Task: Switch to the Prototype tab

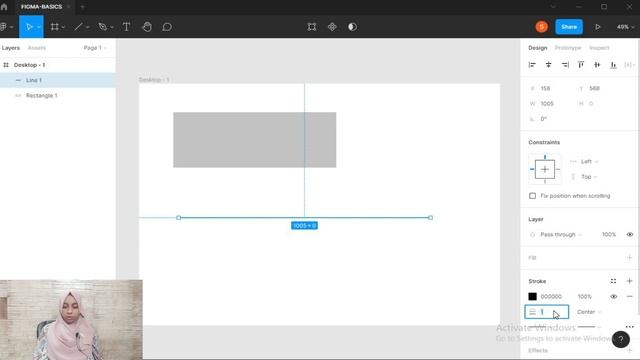Action: (568, 48)
